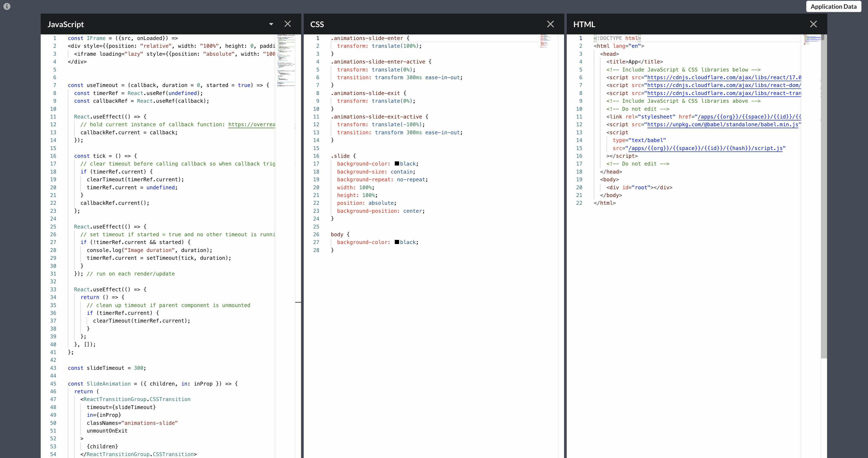Select the JavaScript panel title
Screen dimensions: 868x458
click(x=66, y=24)
